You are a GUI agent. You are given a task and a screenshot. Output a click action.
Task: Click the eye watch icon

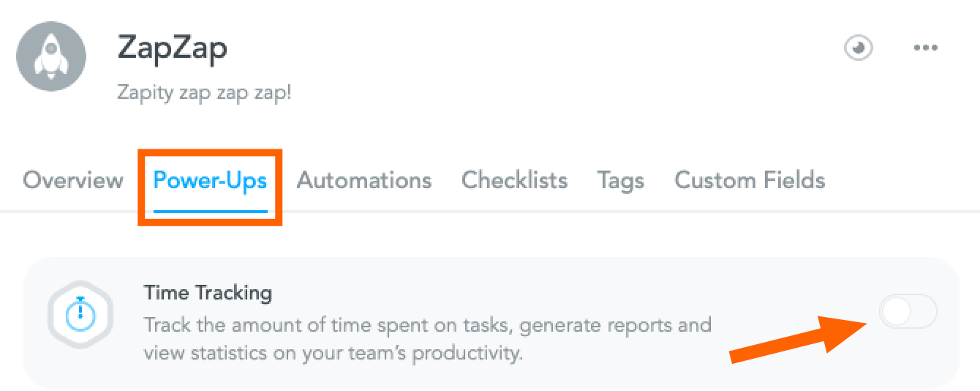tap(859, 48)
